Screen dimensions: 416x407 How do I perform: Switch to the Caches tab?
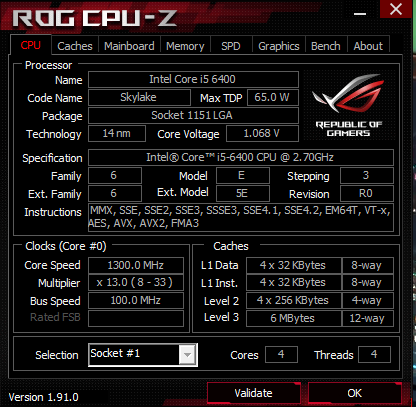[75, 46]
